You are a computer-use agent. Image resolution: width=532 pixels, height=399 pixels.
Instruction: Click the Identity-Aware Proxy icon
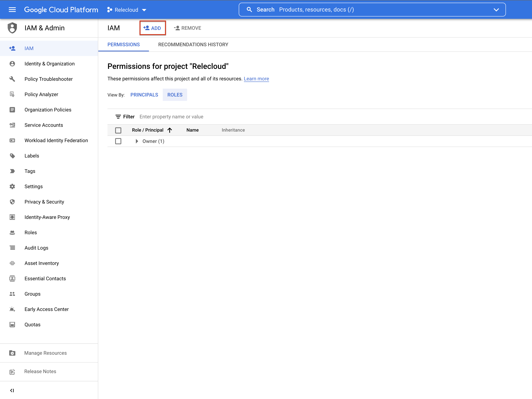pyautogui.click(x=12, y=217)
